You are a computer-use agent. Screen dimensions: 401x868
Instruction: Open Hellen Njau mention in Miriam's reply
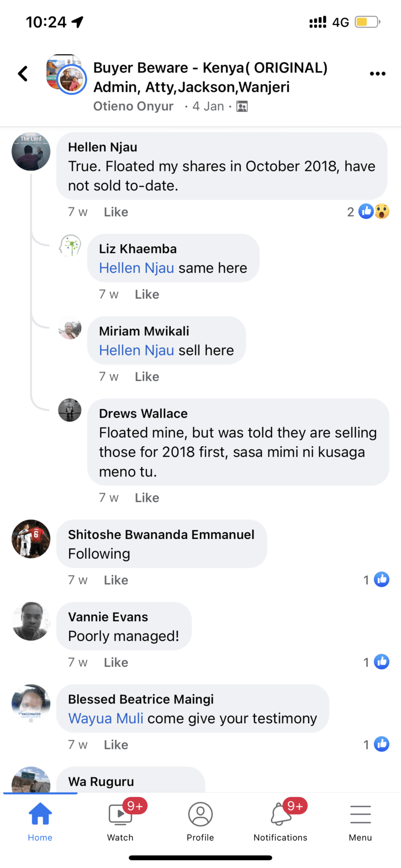click(137, 350)
